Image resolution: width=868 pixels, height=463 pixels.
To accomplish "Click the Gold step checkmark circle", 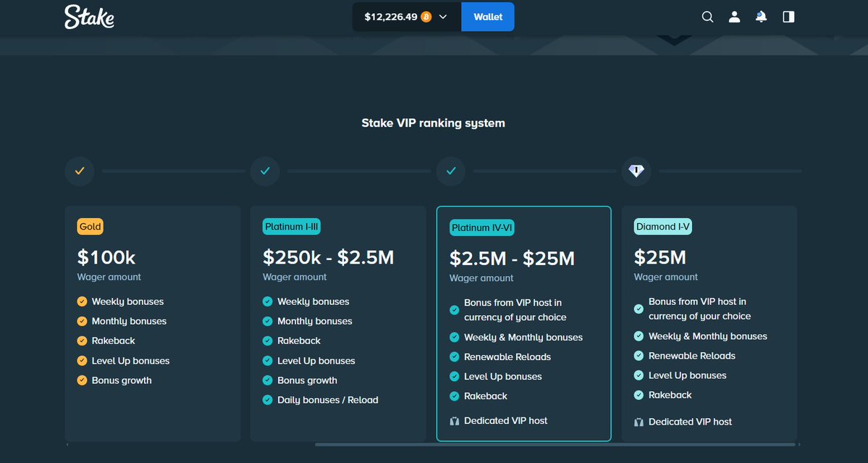I will [80, 171].
